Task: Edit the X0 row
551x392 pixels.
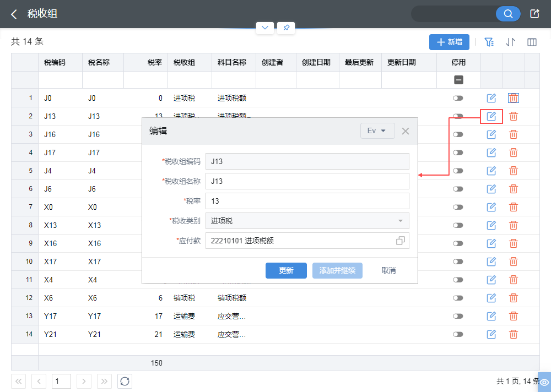Action: tap(491, 207)
